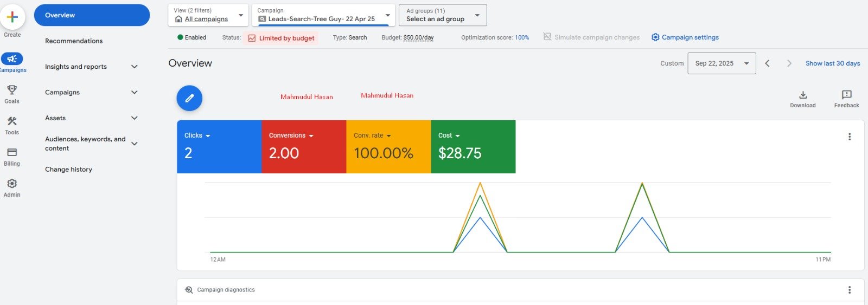Open the Billing card icon
The image size is (868, 305).
tap(12, 152)
